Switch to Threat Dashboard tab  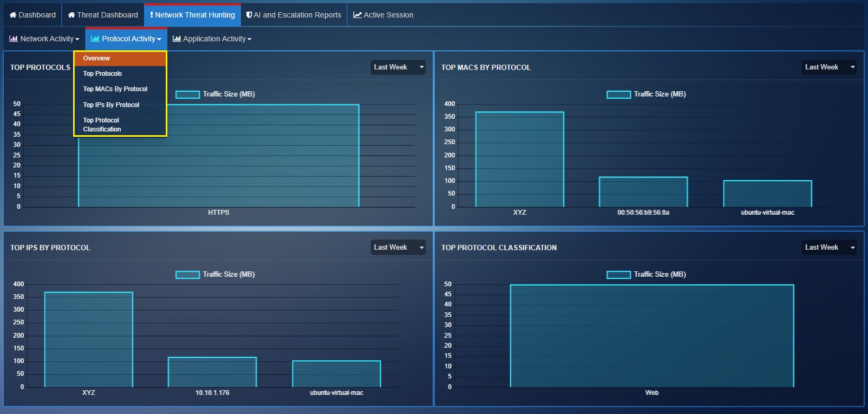(103, 15)
